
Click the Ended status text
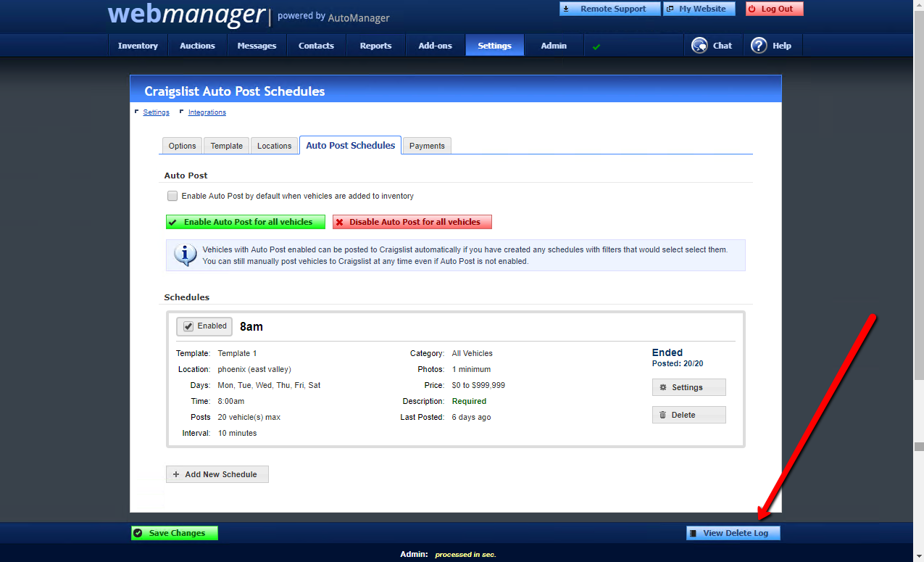[667, 352]
